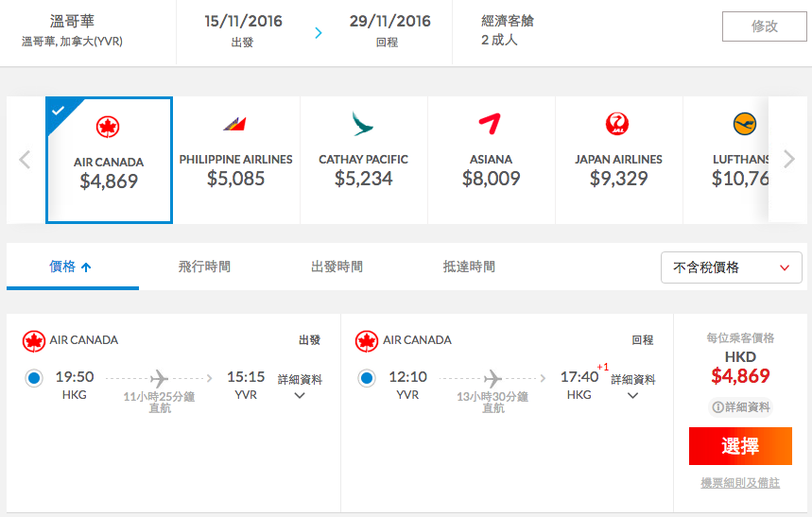Open the 不含稅價格 price dropdown
Image resolution: width=812 pixels, height=517 pixels.
click(732, 267)
